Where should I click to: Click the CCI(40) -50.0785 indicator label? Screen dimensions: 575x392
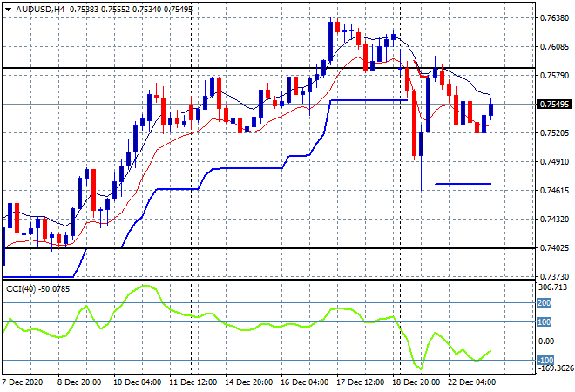click(x=37, y=289)
